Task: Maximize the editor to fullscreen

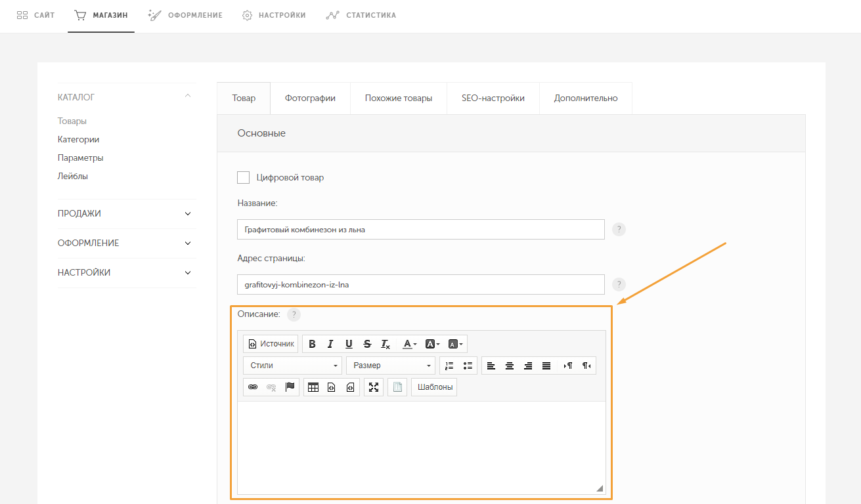Action: (374, 387)
